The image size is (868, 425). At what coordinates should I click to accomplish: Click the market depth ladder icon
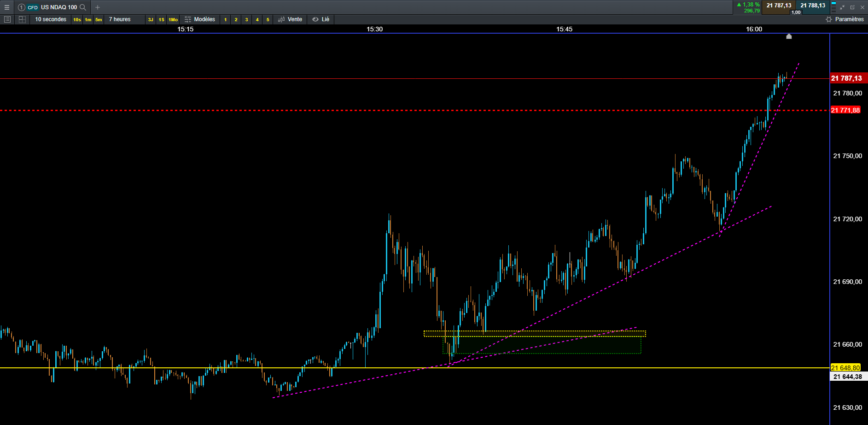pos(833,7)
